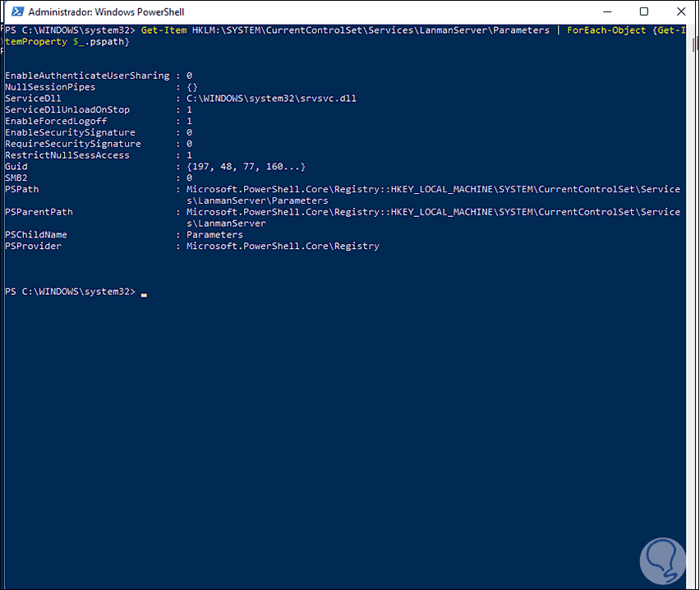Click the 'Parameters' value of PSChildName

(214, 235)
